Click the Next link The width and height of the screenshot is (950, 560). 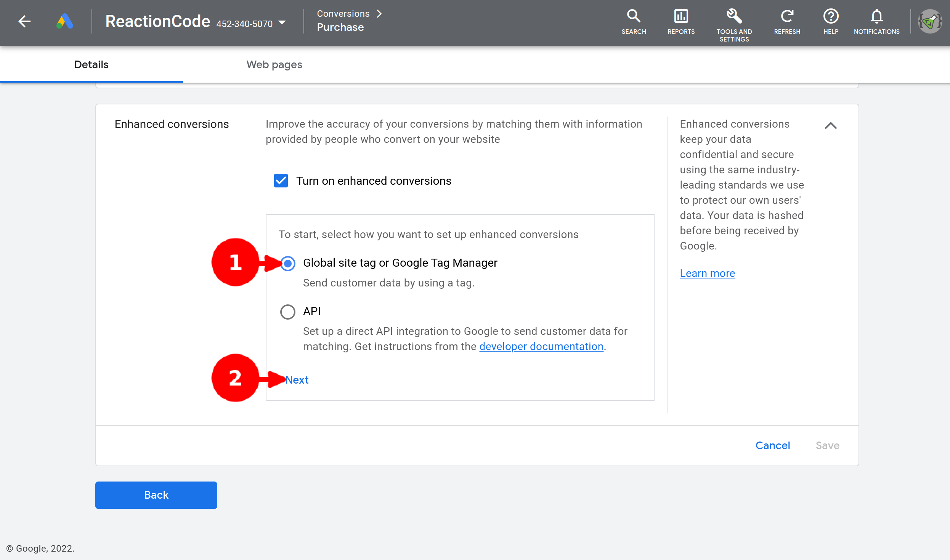point(297,380)
